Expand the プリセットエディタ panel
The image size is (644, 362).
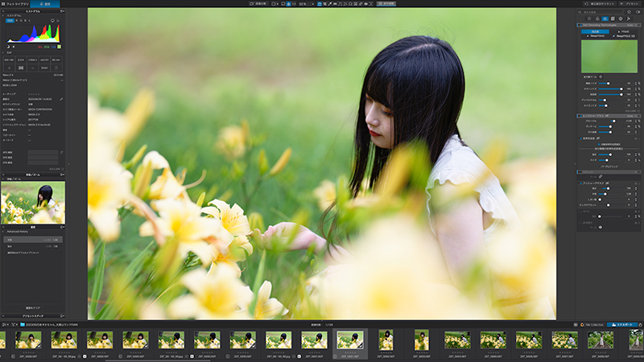click(33, 316)
